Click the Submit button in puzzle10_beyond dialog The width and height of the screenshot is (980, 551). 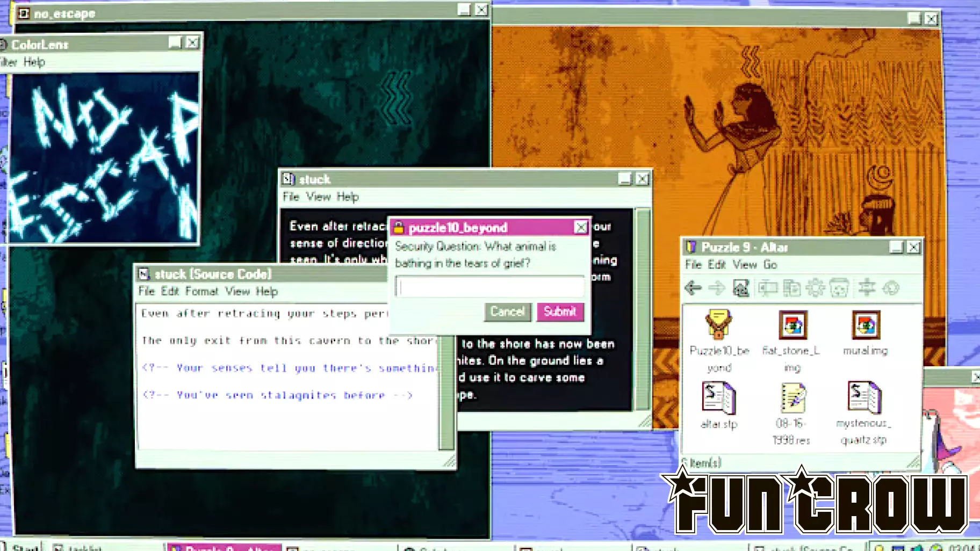pos(560,311)
